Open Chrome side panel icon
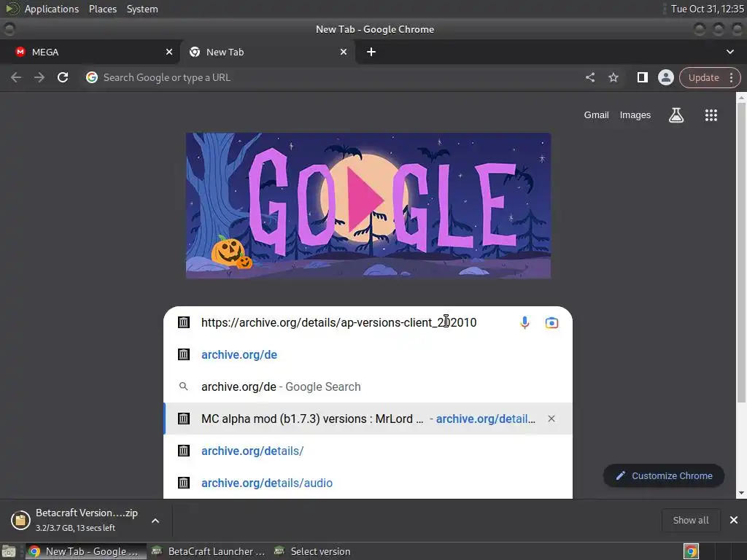 pos(642,77)
